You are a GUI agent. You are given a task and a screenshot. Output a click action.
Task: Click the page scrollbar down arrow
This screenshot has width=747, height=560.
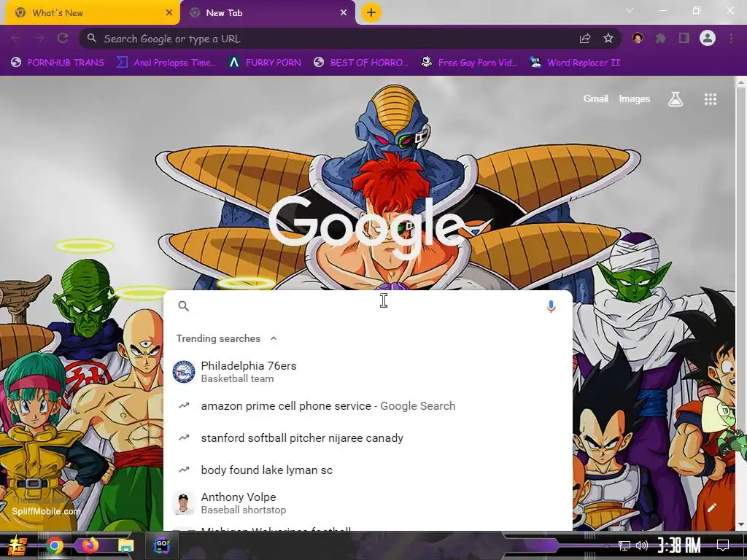tap(741, 525)
